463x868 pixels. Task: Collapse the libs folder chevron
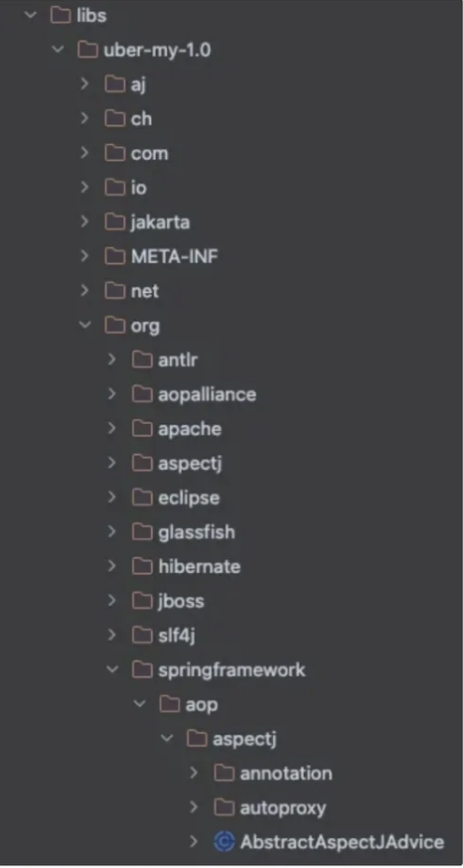pyautogui.click(x=31, y=15)
